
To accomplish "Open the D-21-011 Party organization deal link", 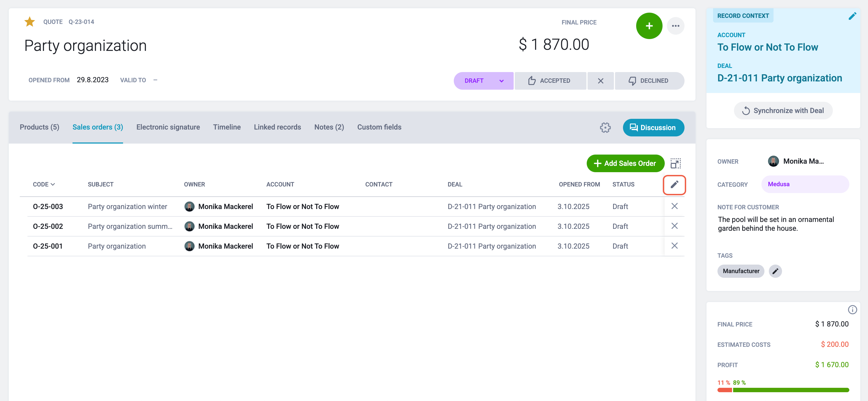I will [x=779, y=78].
